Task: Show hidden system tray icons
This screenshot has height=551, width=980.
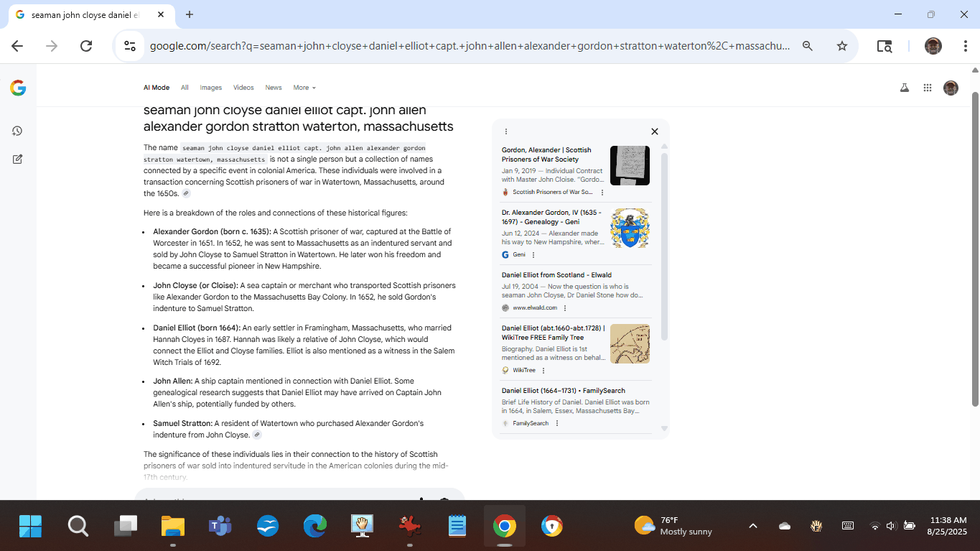Action: [x=752, y=526]
